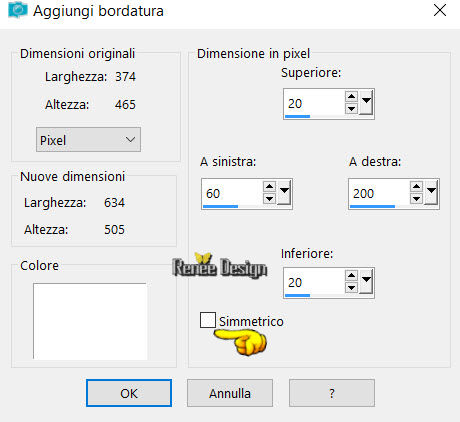Click the down arrow for Superiore value
460x422 pixels.
tap(351, 109)
